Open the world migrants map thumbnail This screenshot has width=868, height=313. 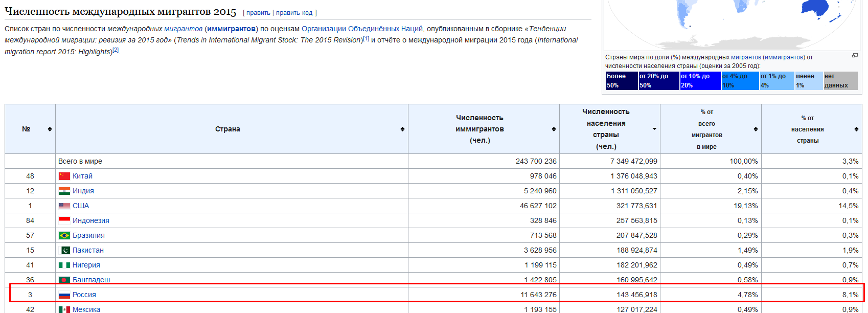[732, 25]
